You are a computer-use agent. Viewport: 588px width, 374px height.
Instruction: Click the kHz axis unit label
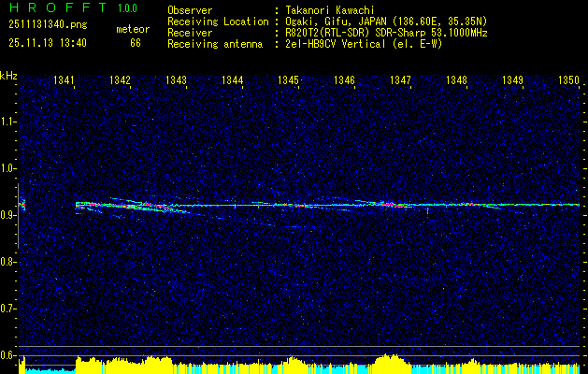pyautogui.click(x=8, y=75)
